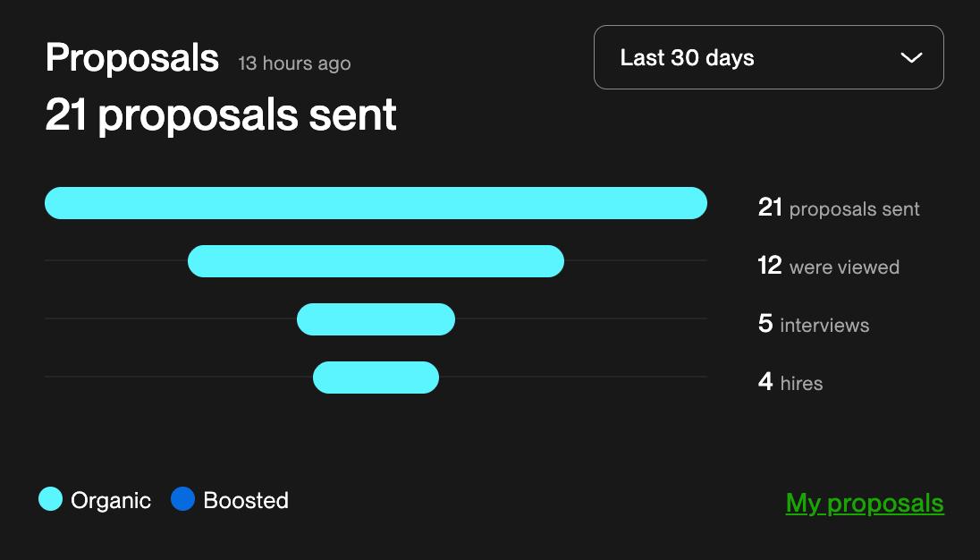Select the proposals viewed funnel bar
980x560 pixels.
click(x=376, y=261)
